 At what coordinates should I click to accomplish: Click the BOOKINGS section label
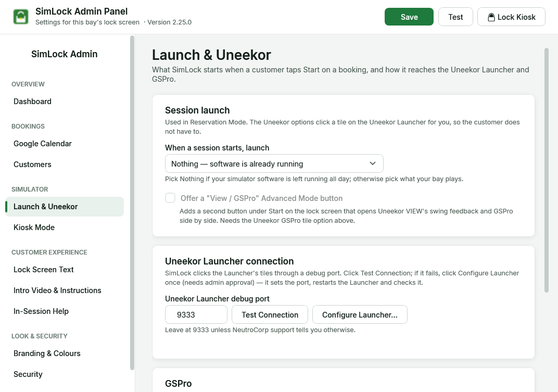28,127
